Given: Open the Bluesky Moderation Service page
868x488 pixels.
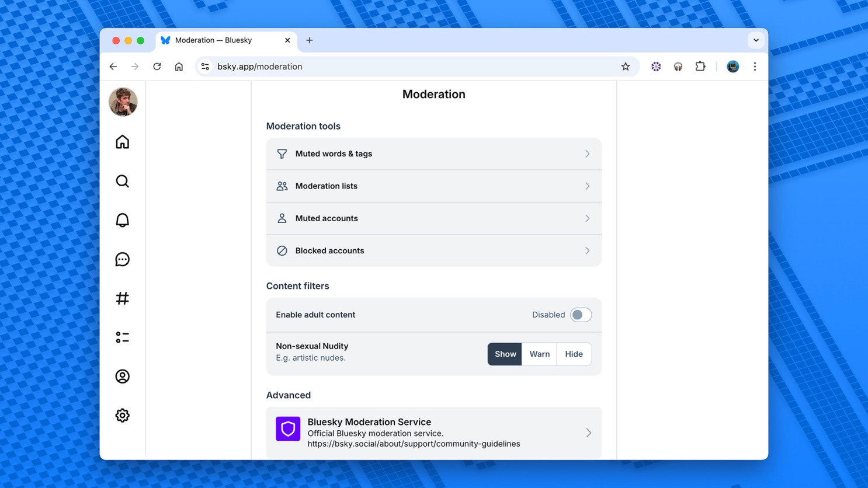Looking at the screenshot, I should pyautogui.click(x=433, y=433).
